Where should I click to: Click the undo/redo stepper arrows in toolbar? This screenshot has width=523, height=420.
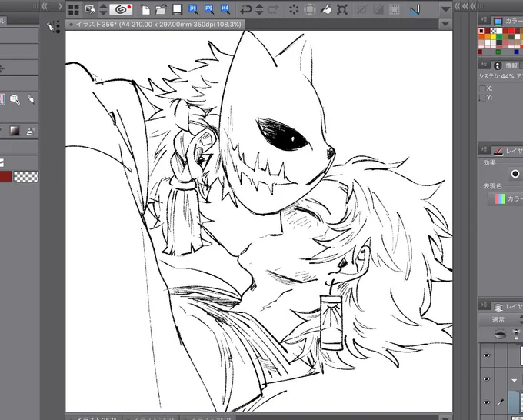point(259,9)
